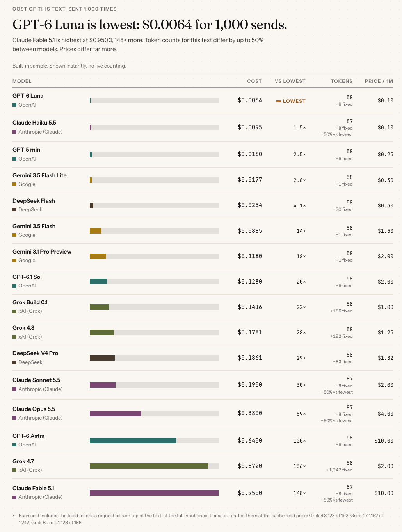Click the $0.0177 cost value
The image size is (402, 532).
pyautogui.click(x=250, y=180)
